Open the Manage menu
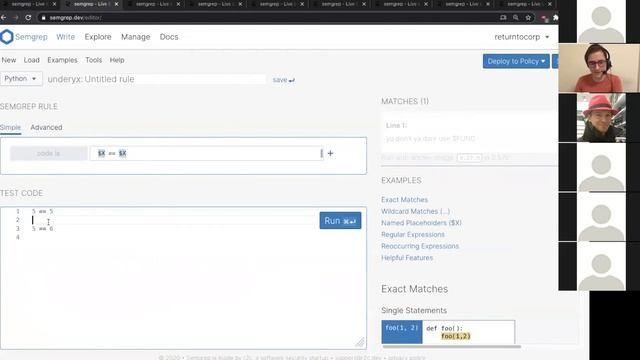This screenshot has width=640, height=360. 136,37
